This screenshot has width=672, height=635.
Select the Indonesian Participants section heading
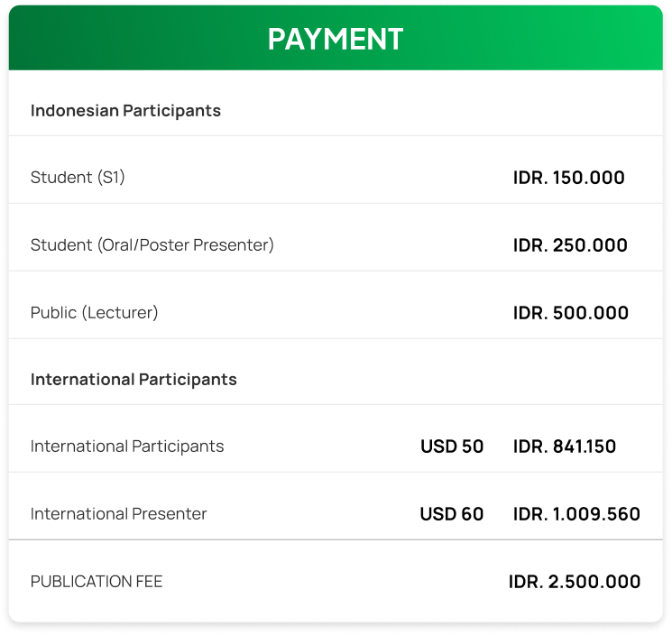(x=125, y=111)
